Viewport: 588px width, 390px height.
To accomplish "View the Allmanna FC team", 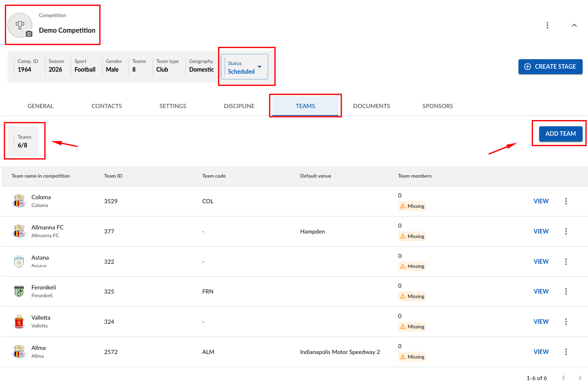I will 541,231.
